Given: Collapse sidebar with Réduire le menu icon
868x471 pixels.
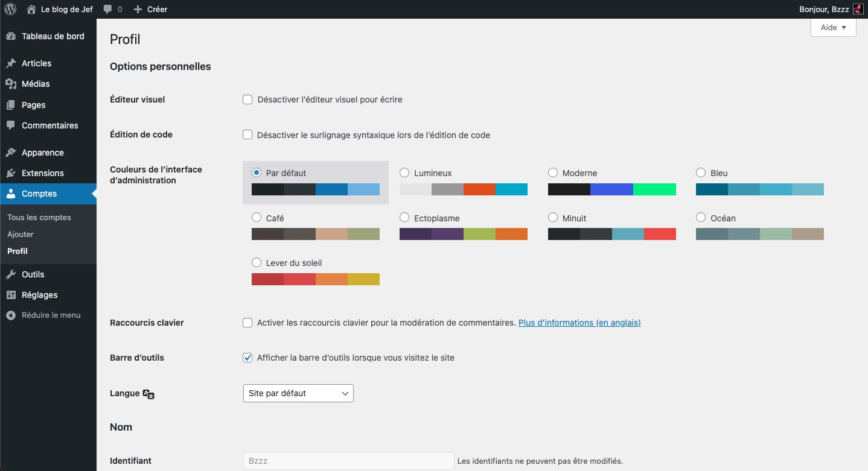Looking at the screenshot, I should tap(11, 315).
